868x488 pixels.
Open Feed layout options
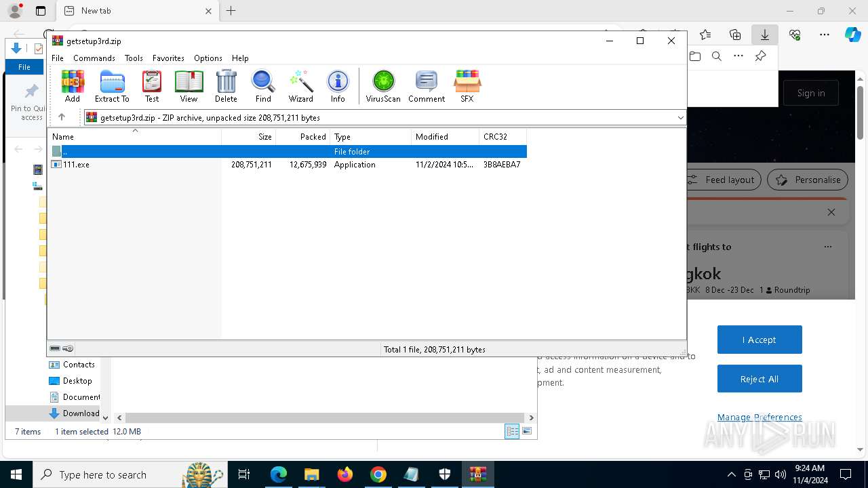[x=723, y=180]
